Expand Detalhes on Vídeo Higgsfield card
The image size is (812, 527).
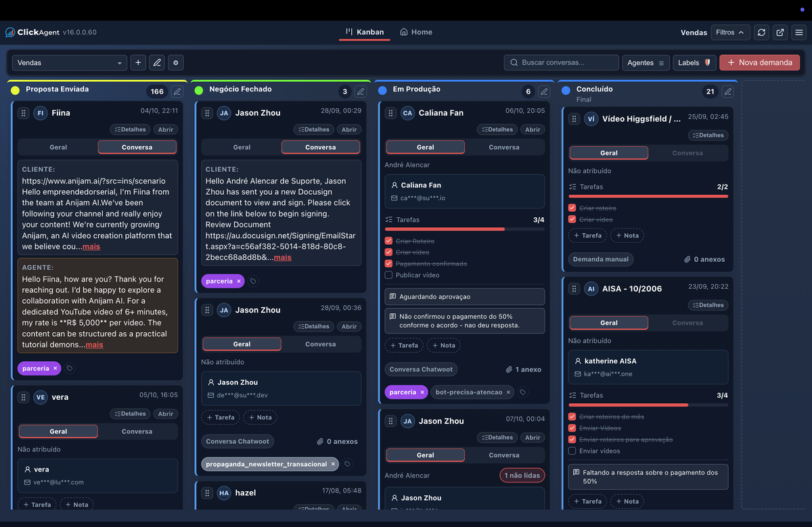708,135
